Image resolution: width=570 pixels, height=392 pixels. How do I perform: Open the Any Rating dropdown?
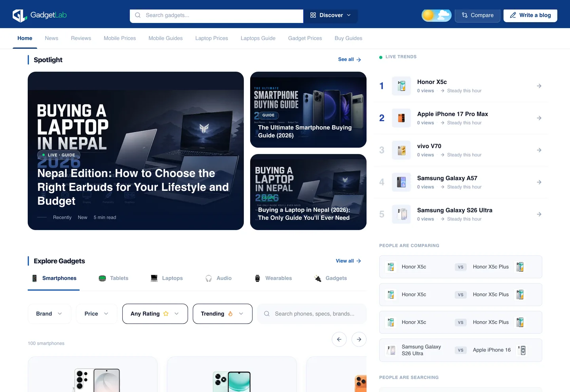(x=155, y=314)
